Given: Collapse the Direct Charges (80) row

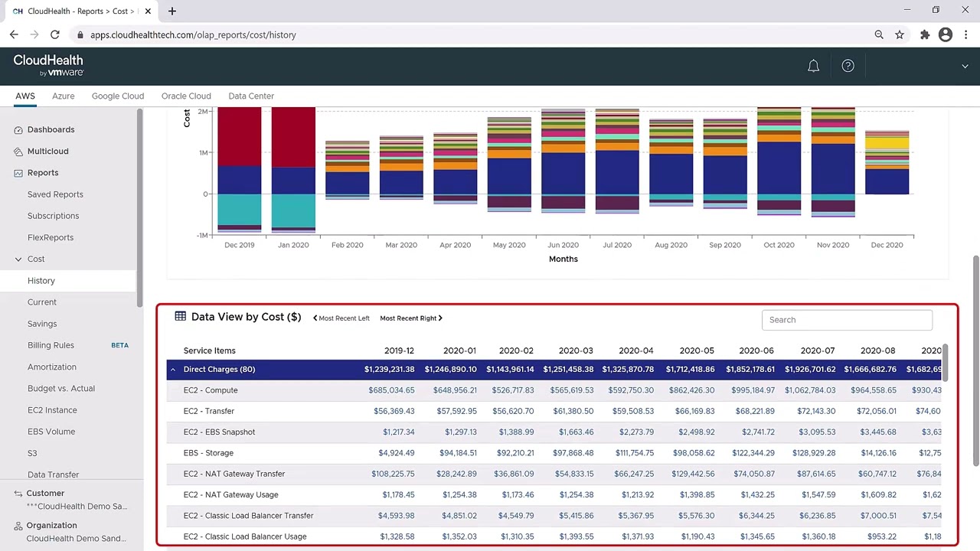Looking at the screenshot, I should pos(172,370).
